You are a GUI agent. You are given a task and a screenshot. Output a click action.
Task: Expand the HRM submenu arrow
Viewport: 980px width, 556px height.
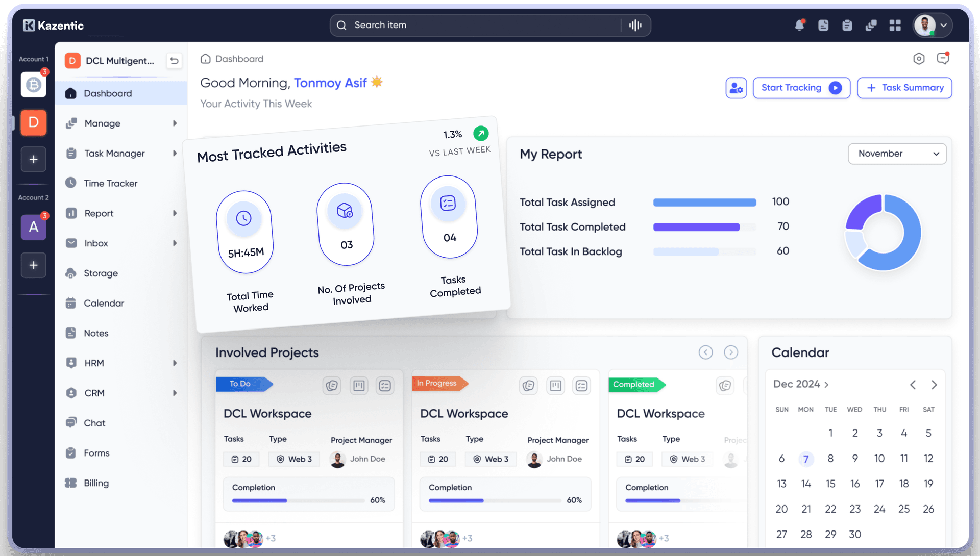(175, 363)
